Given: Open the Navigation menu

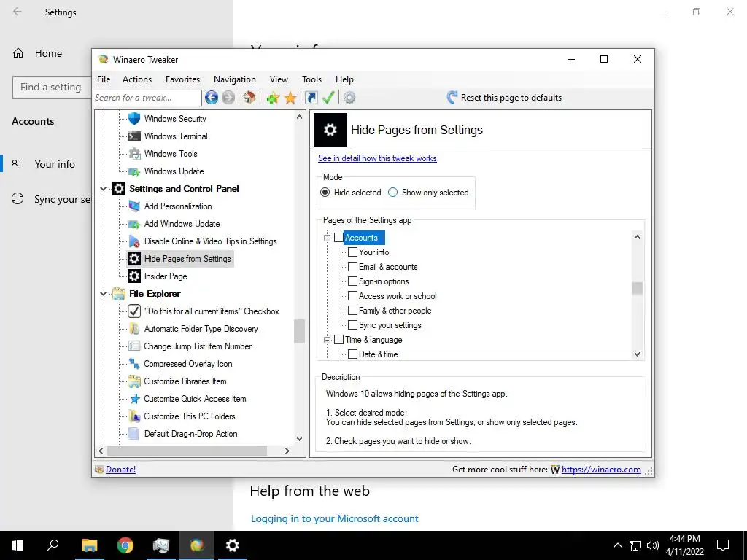Looking at the screenshot, I should tap(235, 79).
